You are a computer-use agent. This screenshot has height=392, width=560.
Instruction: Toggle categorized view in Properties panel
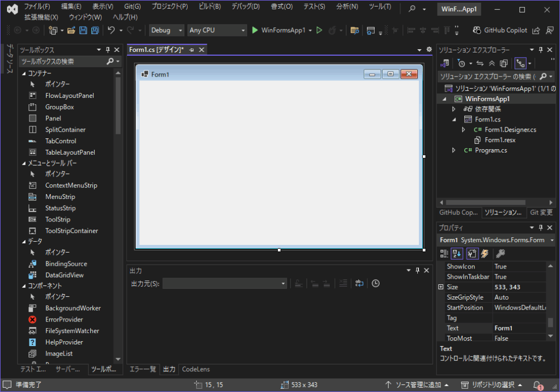pos(445,253)
